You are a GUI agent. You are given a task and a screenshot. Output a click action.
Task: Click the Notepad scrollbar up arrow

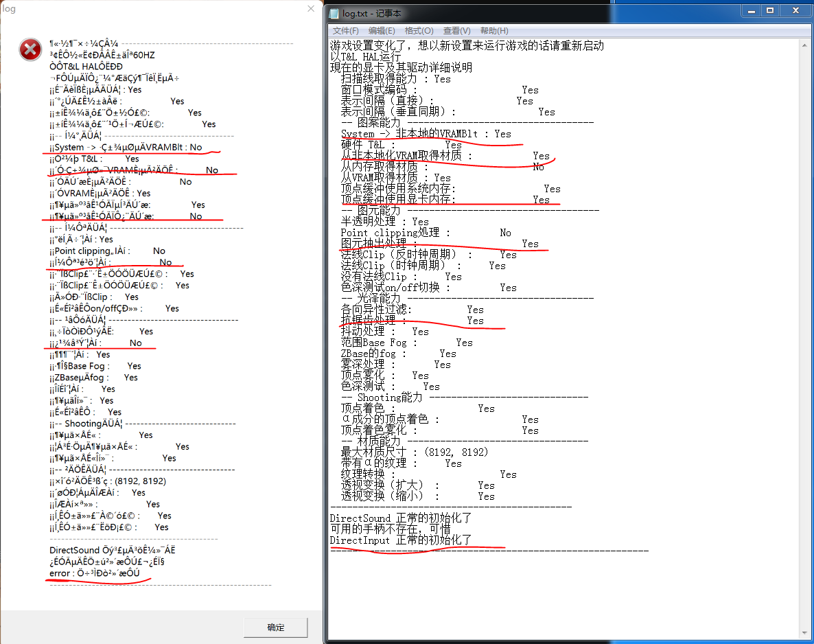(806, 45)
